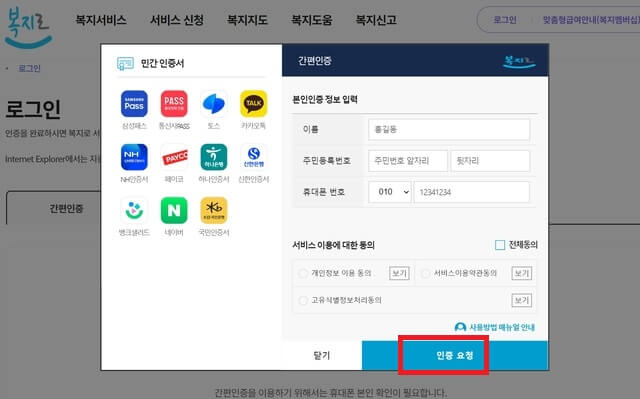
Task: Open the 서비스 신청 menu
Action: tap(177, 20)
